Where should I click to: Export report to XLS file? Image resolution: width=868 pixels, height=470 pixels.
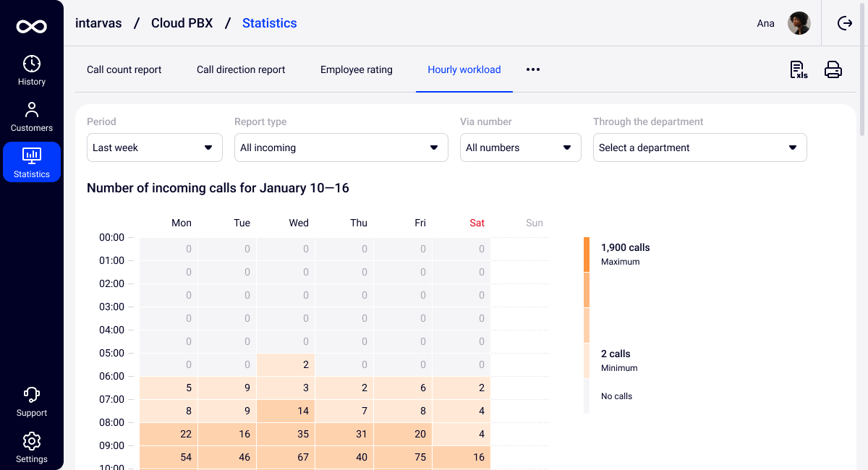799,70
